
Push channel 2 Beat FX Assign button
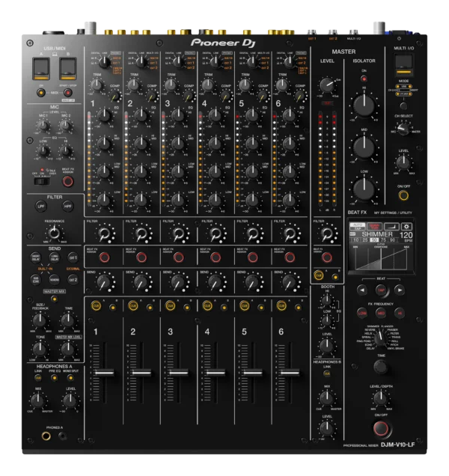tap(141, 257)
